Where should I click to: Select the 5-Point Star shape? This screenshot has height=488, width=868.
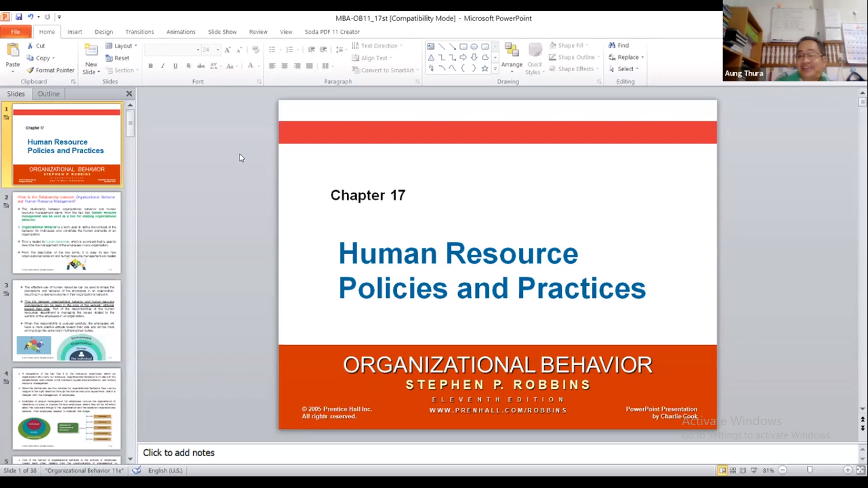pyautogui.click(x=485, y=68)
